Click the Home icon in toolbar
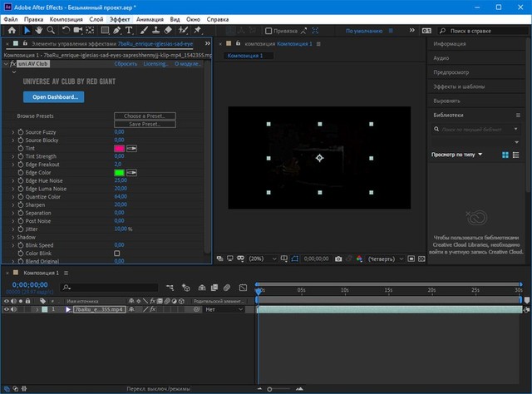 12,30
